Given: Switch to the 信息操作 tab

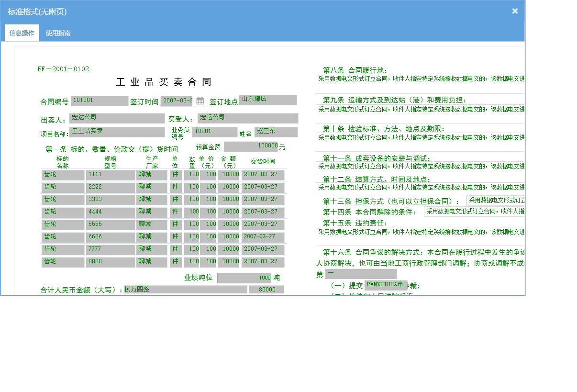Looking at the screenshot, I should pyautogui.click(x=22, y=33).
